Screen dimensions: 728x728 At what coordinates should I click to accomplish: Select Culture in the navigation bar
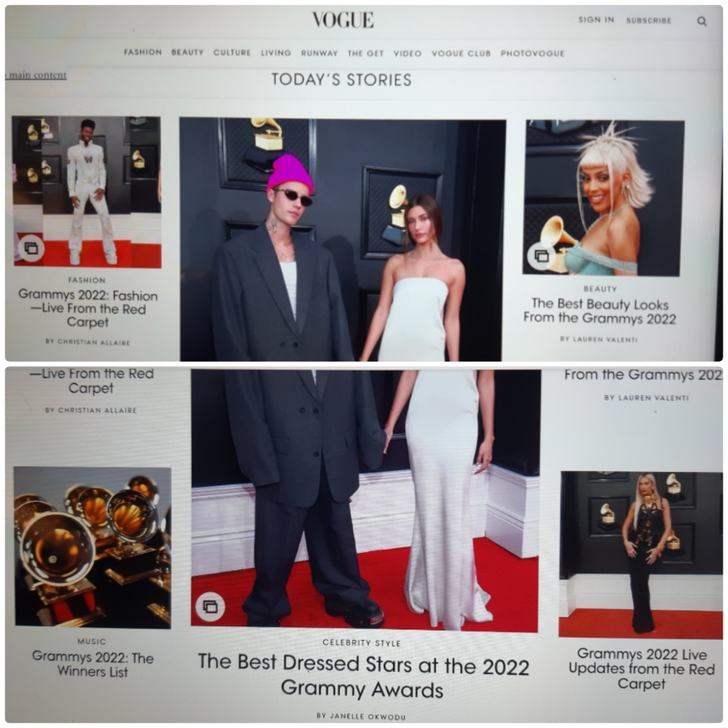[232, 53]
